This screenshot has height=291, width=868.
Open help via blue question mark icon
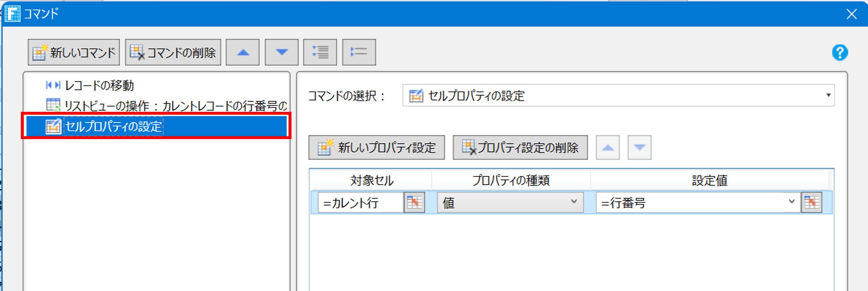click(840, 53)
